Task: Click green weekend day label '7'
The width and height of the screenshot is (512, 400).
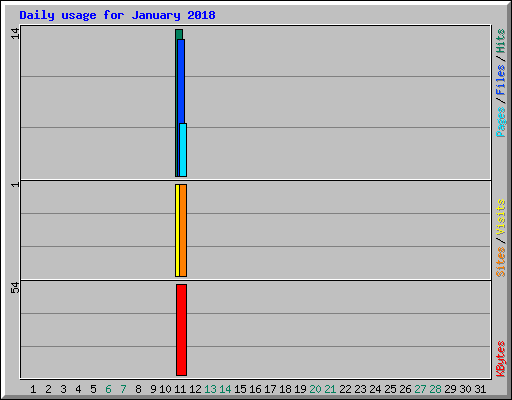Action: coord(123,389)
